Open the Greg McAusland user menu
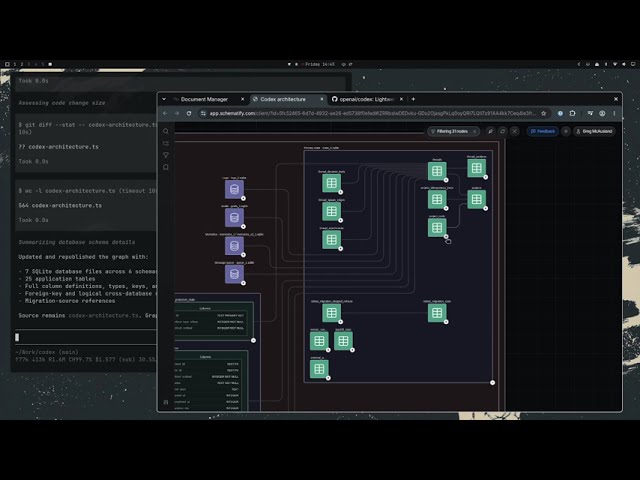Image resolution: width=640 pixels, height=480 pixels. [x=594, y=131]
